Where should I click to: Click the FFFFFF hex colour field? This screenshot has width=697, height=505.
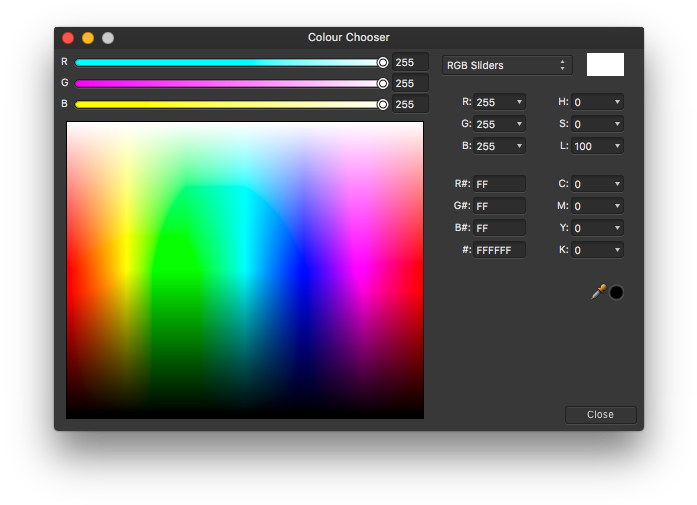click(x=499, y=250)
